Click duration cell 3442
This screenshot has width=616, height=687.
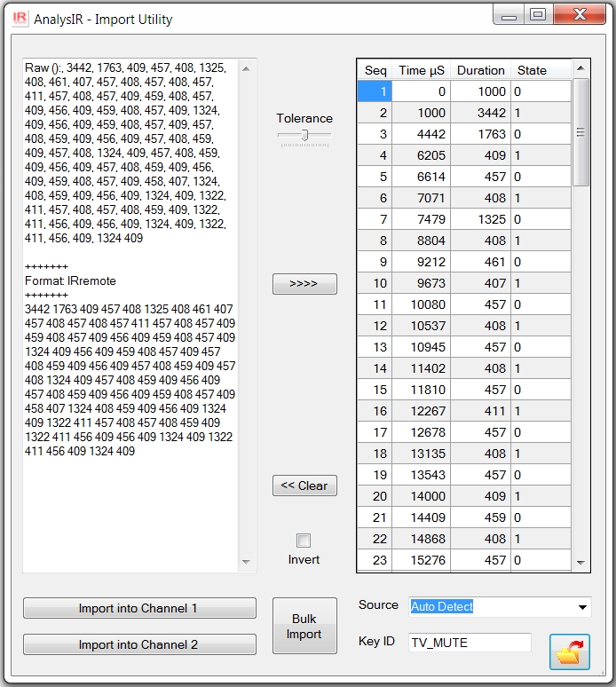click(480, 113)
